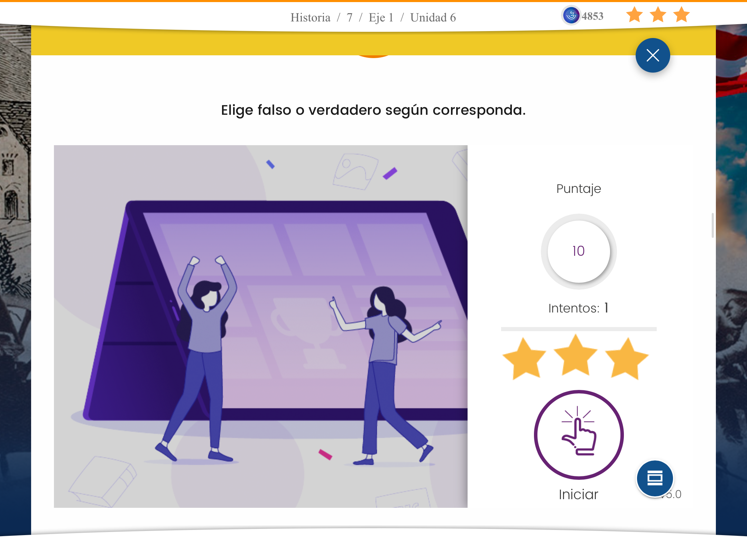Open the Unidad 6 breadcrumb

[x=433, y=17]
